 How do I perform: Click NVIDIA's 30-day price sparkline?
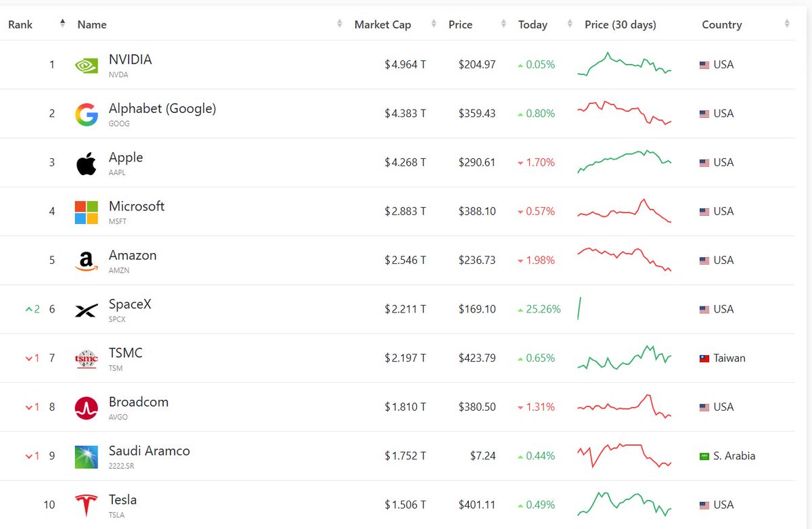click(x=624, y=64)
